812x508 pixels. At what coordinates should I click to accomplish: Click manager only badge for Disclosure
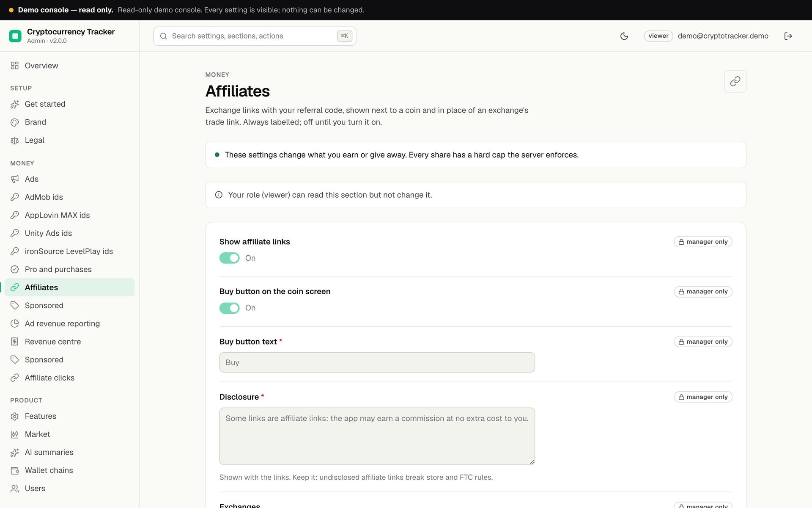pyautogui.click(x=703, y=397)
